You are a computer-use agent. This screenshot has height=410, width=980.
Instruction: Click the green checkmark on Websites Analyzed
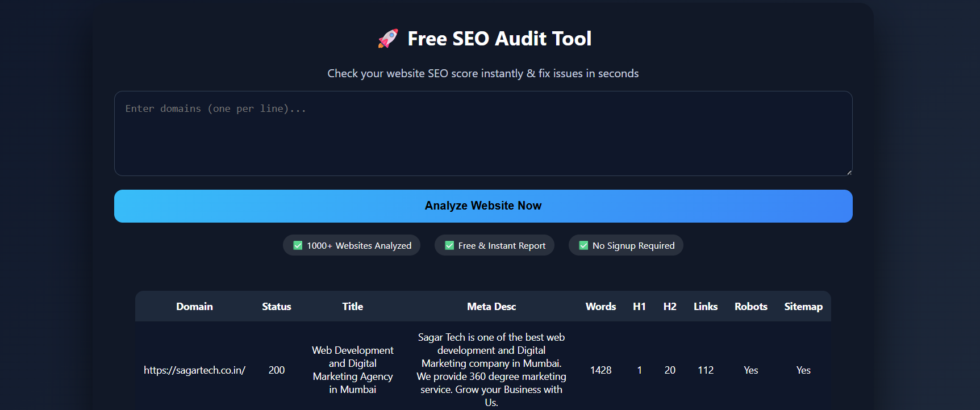pos(298,245)
